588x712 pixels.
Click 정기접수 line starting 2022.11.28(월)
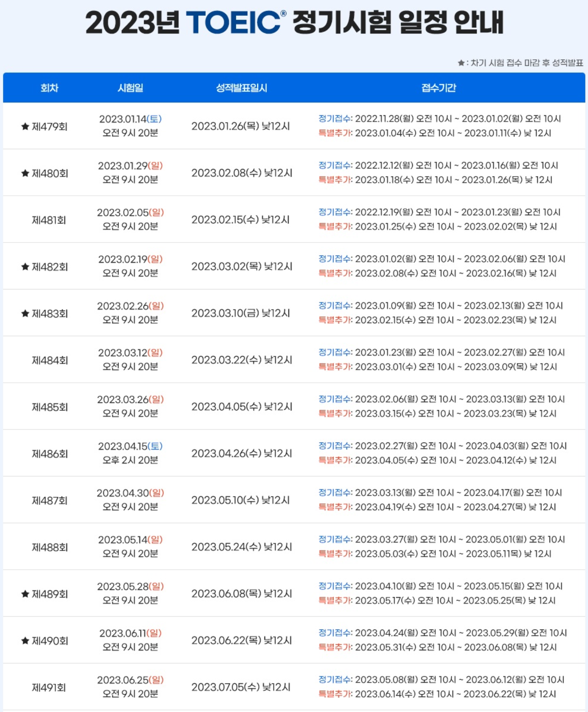(x=440, y=119)
